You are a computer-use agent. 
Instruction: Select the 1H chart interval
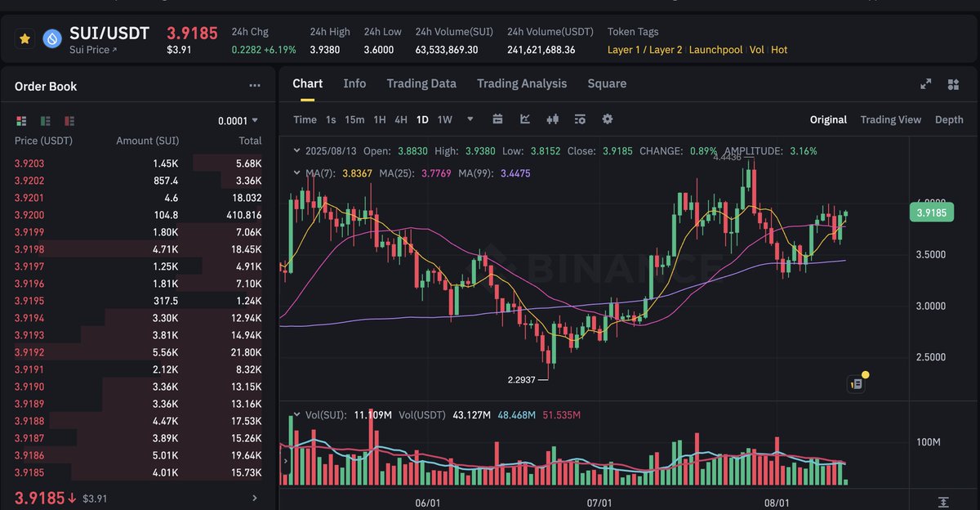(x=380, y=119)
